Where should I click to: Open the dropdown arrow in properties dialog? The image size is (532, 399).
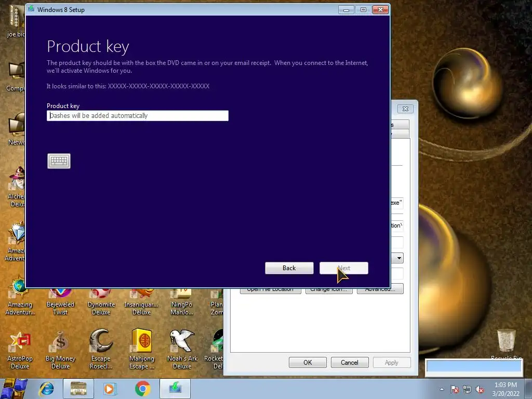[399, 258]
